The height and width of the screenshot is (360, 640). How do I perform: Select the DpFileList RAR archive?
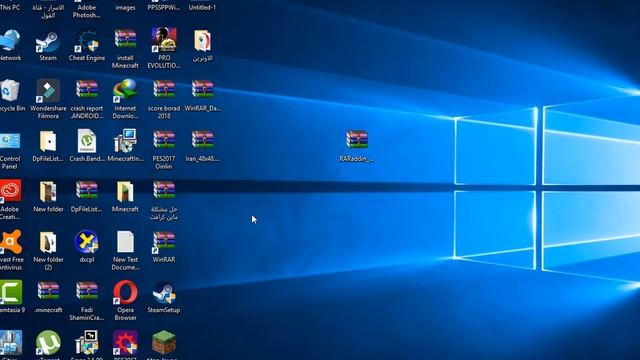point(87,191)
